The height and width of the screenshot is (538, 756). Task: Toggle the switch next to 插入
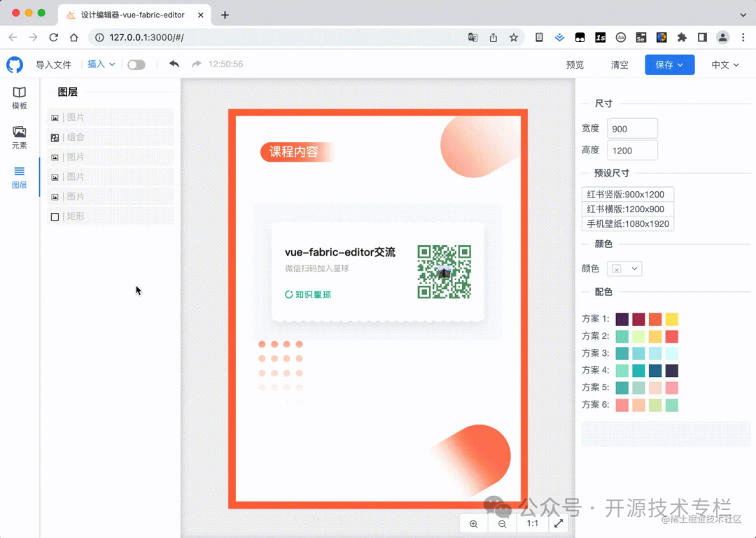[x=136, y=64]
